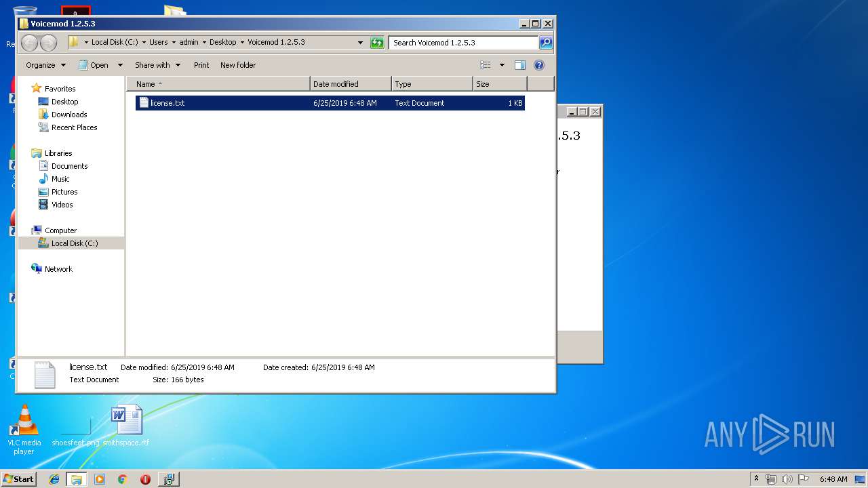Screen dimensions: 868x488
Task: Open the volume speaker tray icon
Action: [787, 479]
